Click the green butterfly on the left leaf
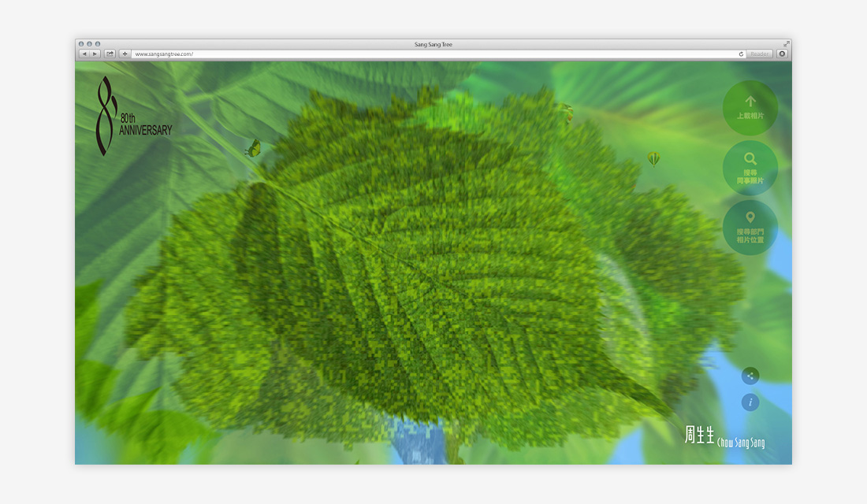Screen dimensions: 867x504 point(255,147)
